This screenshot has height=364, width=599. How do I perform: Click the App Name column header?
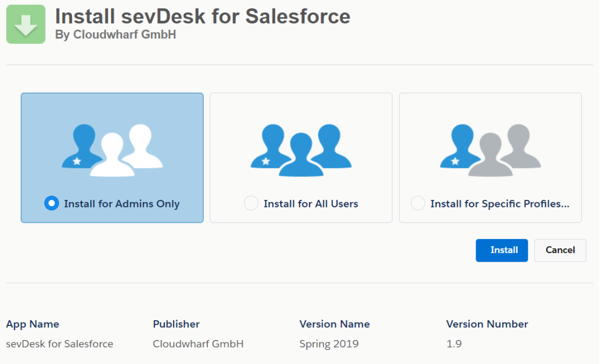[33, 324]
